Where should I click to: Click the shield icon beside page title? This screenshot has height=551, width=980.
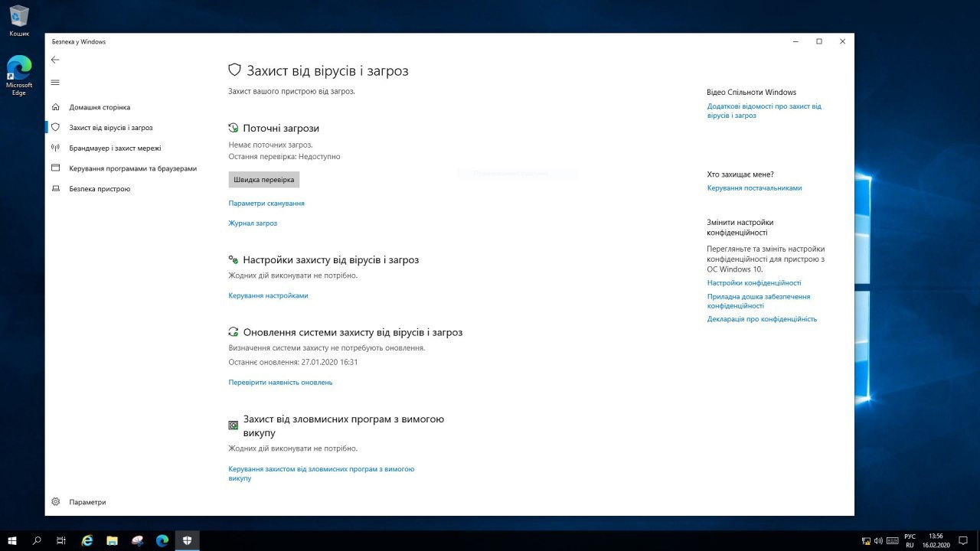click(235, 70)
